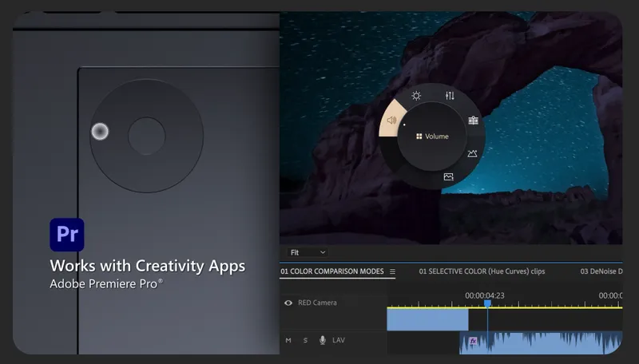Screen dimensions: 639x364
Task: Select the Volume speaker icon in the radial menu
Action: pos(391,121)
